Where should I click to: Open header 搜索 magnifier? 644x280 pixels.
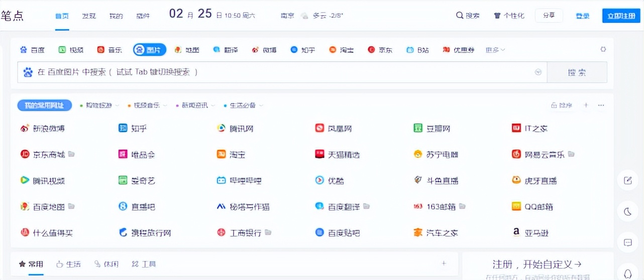(x=468, y=16)
